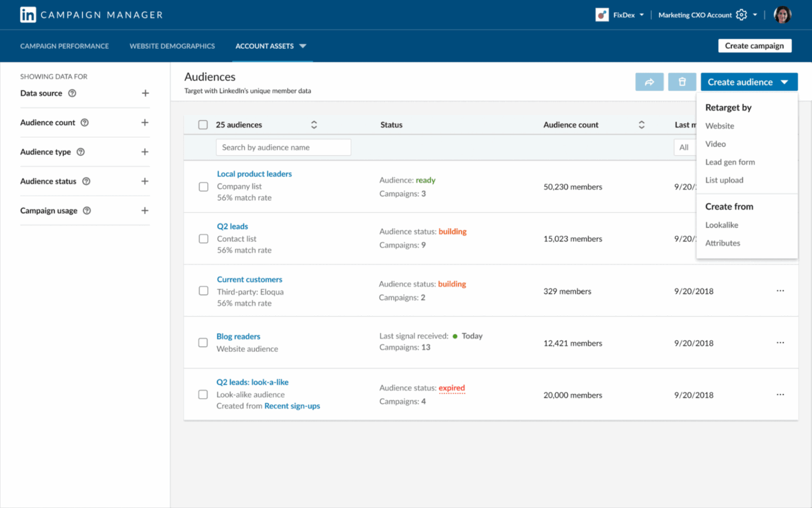Open the ellipsis menu for Blog readers
The width and height of the screenshot is (812, 508).
[780, 343]
